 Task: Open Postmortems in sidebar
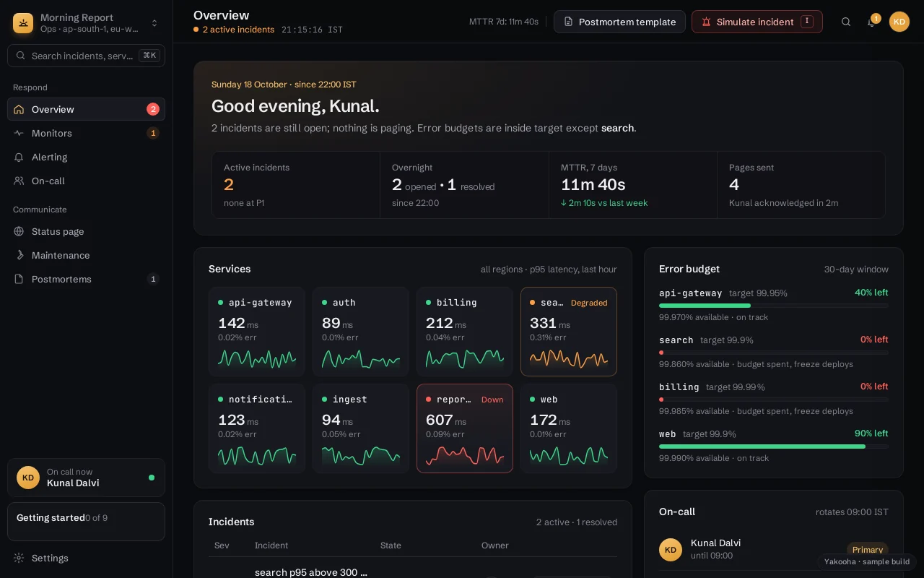pos(86,279)
